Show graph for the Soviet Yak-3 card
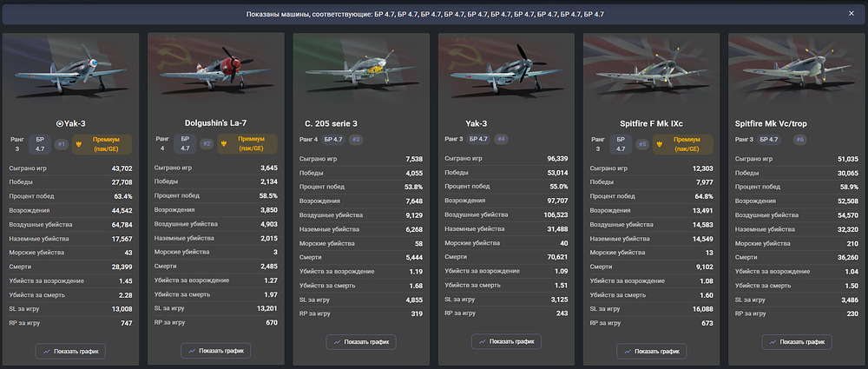The height and width of the screenshot is (369, 868). [x=506, y=342]
